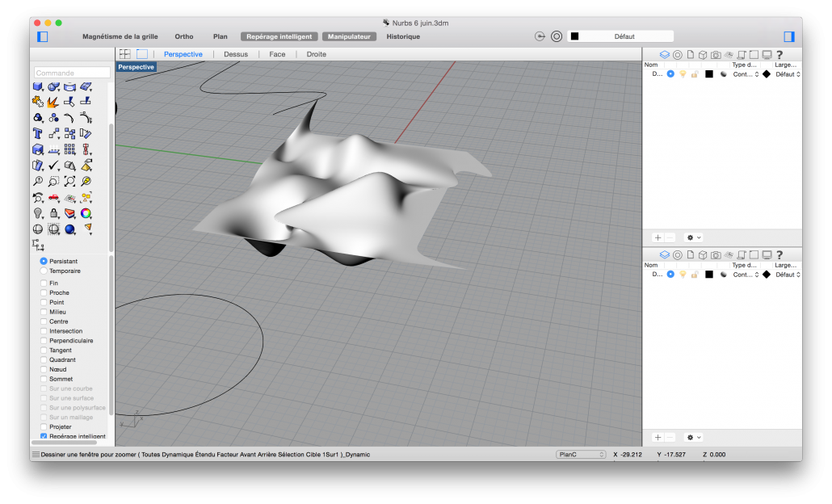Image resolution: width=832 pixels, height=504 pixels.
Task: Check the Milieu object snap checkbox
Action: [45, 312]
